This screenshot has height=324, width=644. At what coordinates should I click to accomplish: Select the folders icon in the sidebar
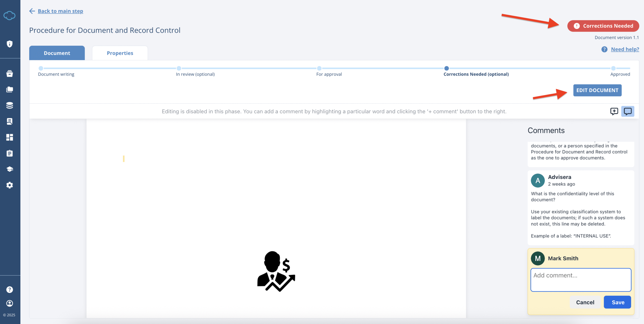10,89
